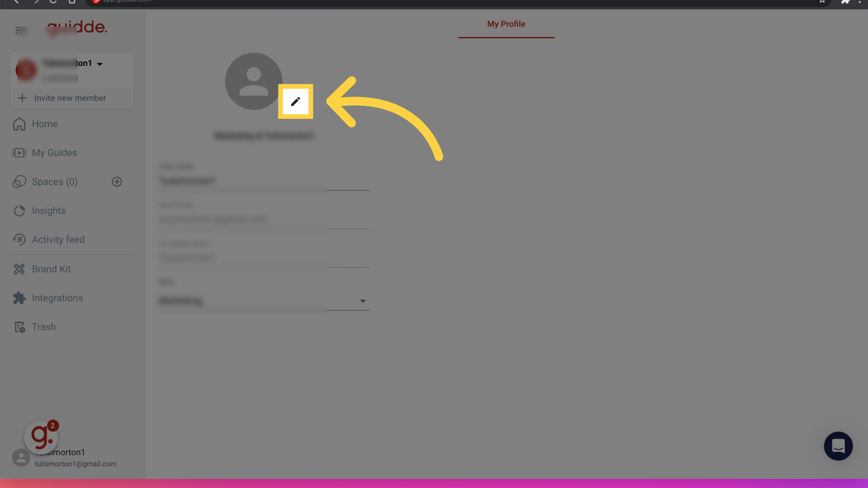Viewport: 868px width, 488px height.
Task: Open the Home section
Action: (45, 124)
